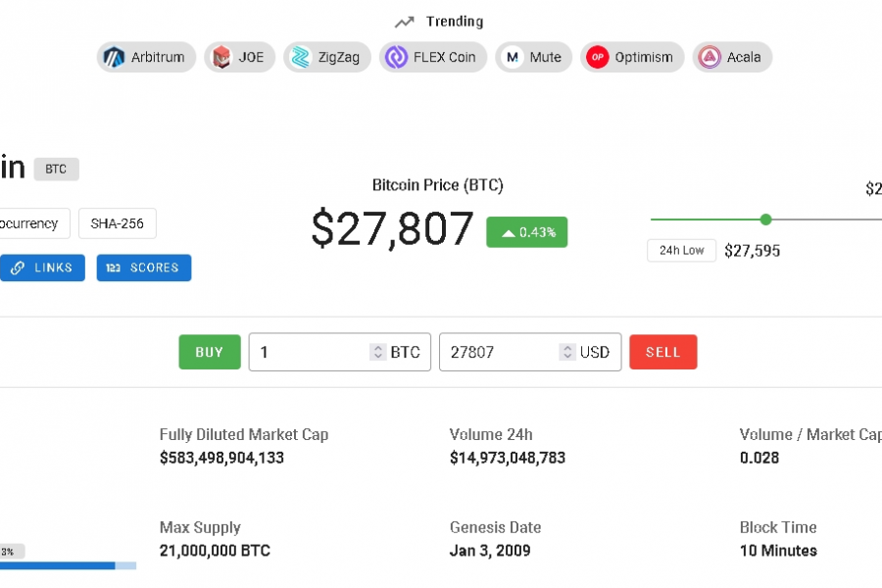Adjust the USD amount stepper arrows

click(567, 353)
